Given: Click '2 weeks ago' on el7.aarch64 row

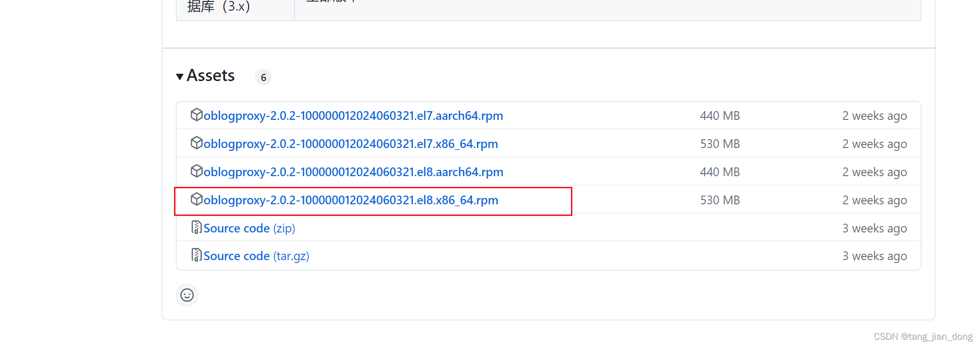Looking at the screenshot, I should pyautogui.click(x=874, y=116).
